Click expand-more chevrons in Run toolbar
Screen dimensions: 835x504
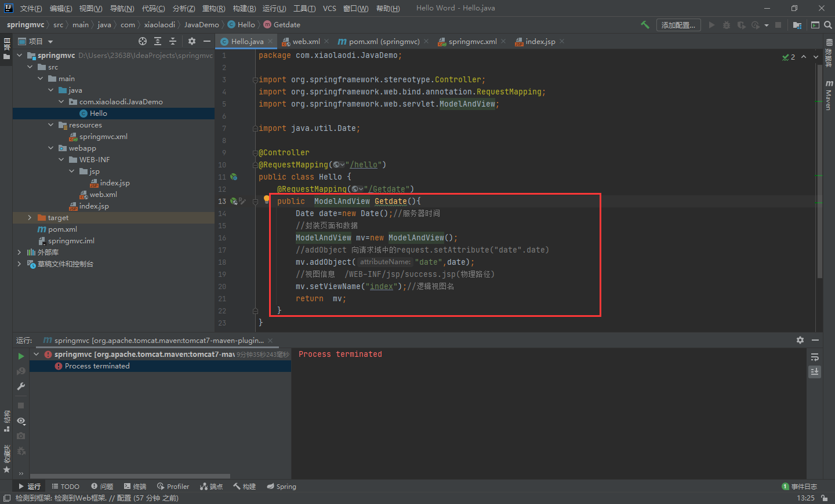21,473
